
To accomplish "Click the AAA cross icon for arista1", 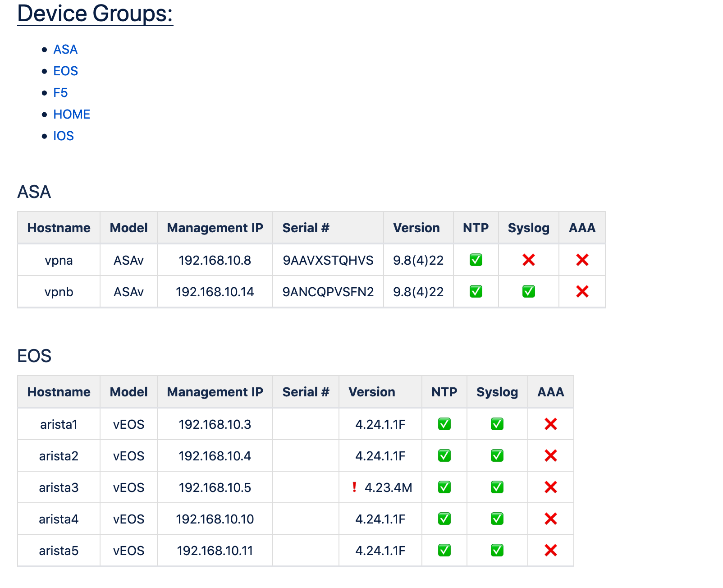I will click(x=551, y=424).
